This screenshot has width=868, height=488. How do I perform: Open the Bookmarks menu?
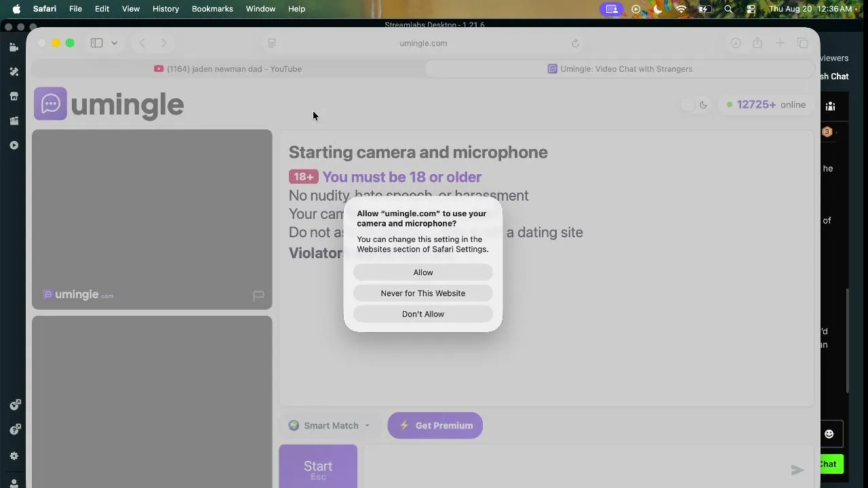(212, 9)
